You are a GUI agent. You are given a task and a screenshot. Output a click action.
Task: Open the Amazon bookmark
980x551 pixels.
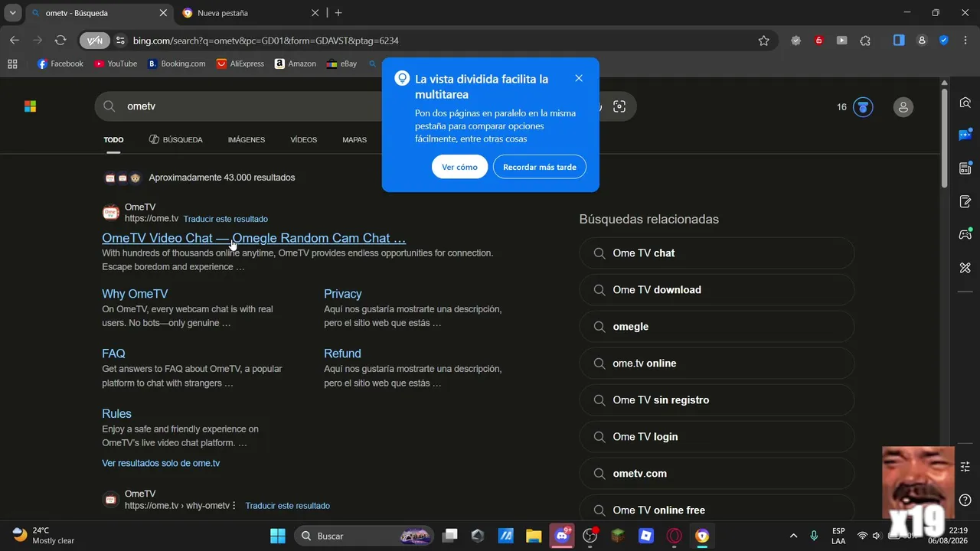click(296, 64)
